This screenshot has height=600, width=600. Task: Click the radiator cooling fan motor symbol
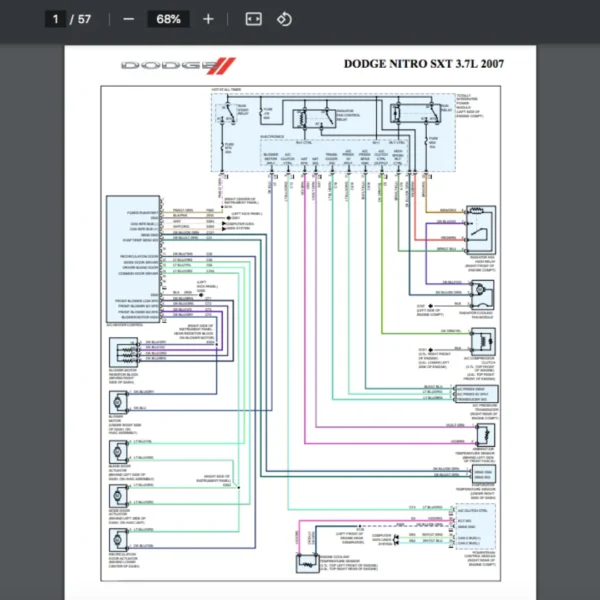click(482, 289)
